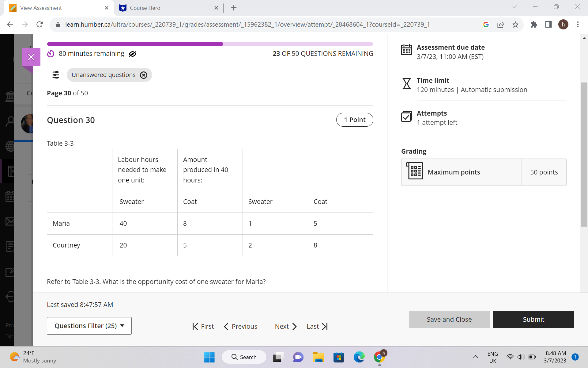The height and width of the screenshot is (368, 588).
Task: Open the questions filter icon beside chip
Action: click(x=56, y=75)
